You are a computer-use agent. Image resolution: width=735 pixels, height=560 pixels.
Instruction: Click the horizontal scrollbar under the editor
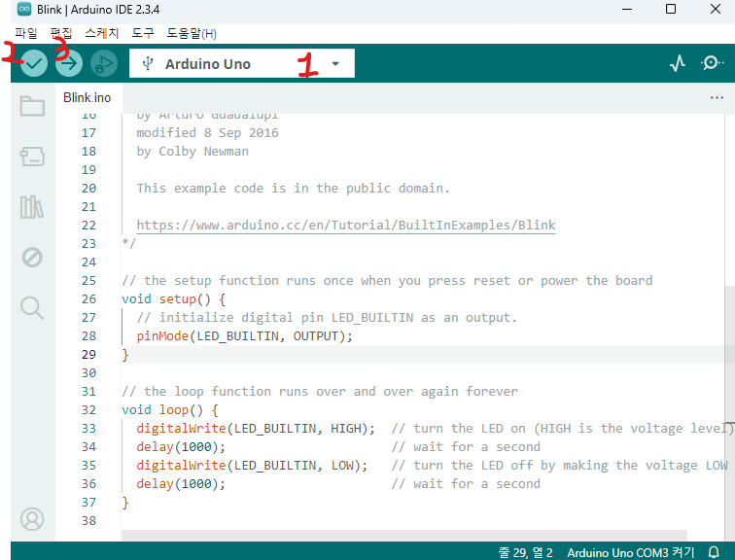tap(404, 535)
